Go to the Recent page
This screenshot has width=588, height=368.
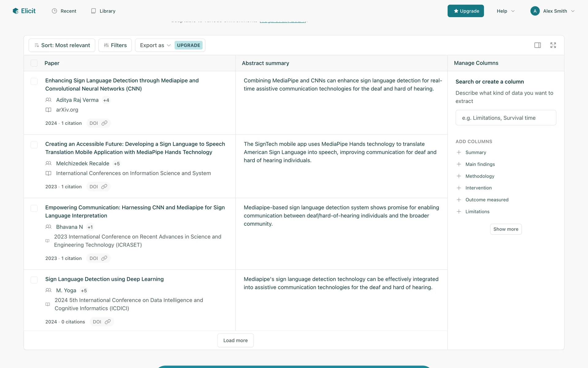[64, 11]
